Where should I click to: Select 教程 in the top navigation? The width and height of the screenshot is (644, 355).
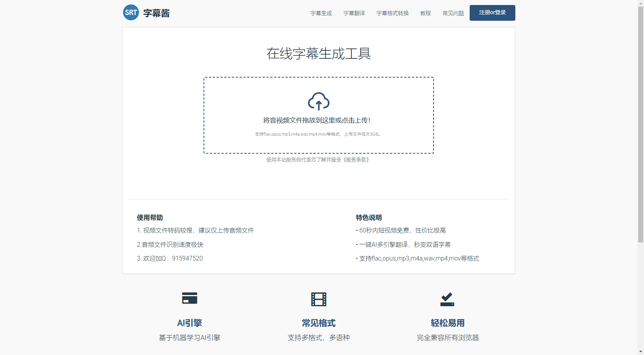coord(425,13)
